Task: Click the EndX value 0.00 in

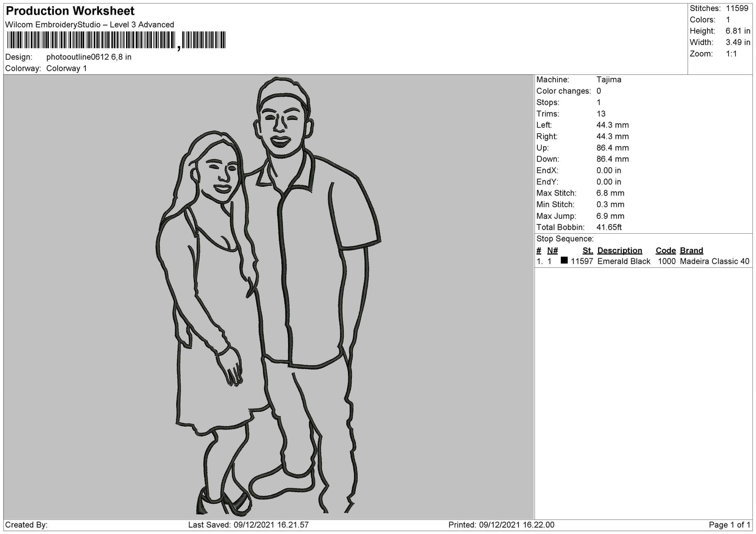Action: [x=609, y=171]
